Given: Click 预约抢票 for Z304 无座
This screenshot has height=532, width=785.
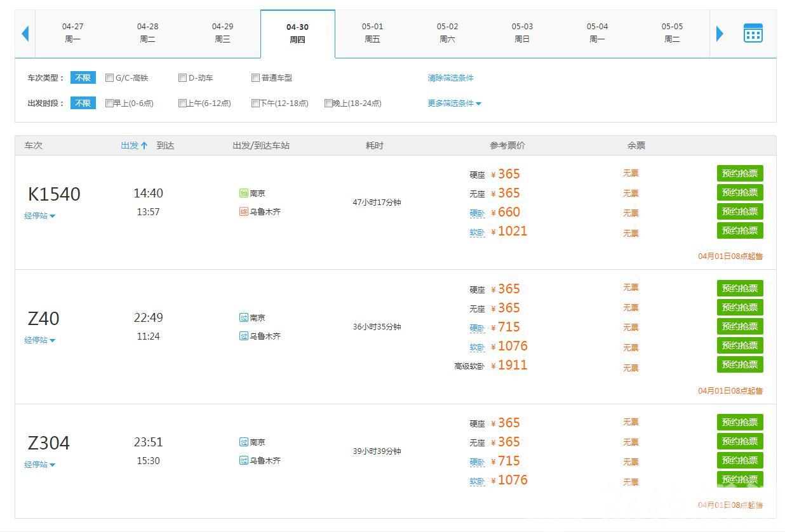Looking at the screenshot, I should pos(740,441).
